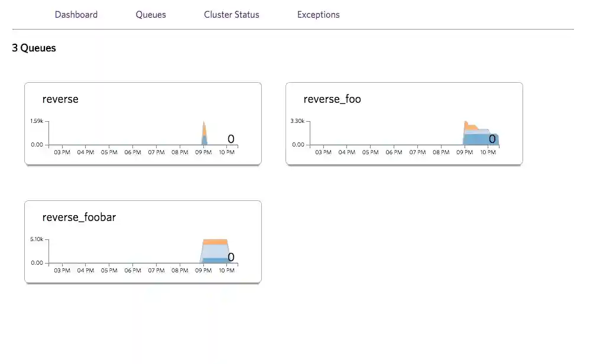597x364 pixels.
Task: Select the reverse_foobar queue title
Action: (x=79, y=217)
